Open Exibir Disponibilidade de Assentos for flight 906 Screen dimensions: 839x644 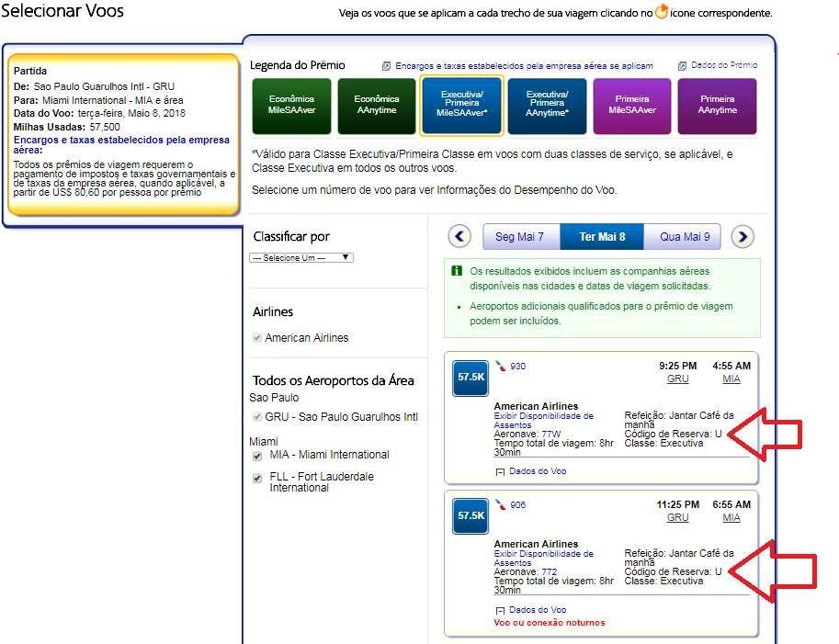pyautogui.click(x=543, y=558)
